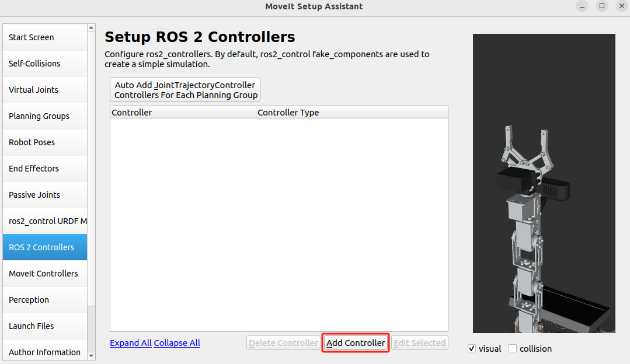Screen dimensions: 630x364
Task: Sort by Controller Type column header
Action: (x=352, y=113)
